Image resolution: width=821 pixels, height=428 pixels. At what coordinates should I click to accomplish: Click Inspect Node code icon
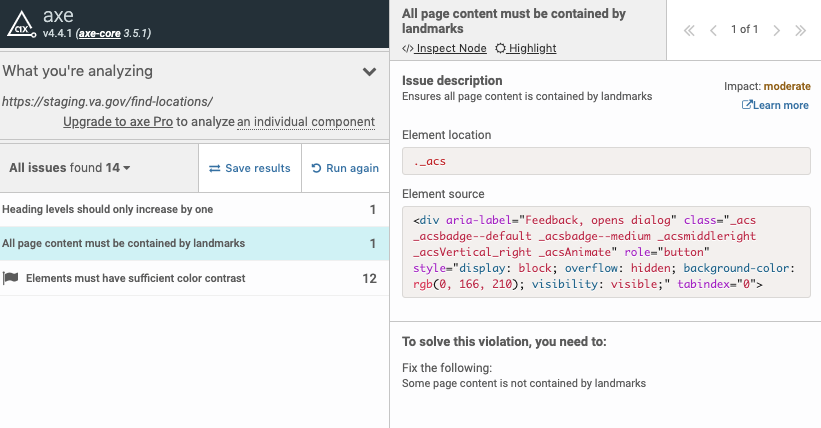[407, 48]
